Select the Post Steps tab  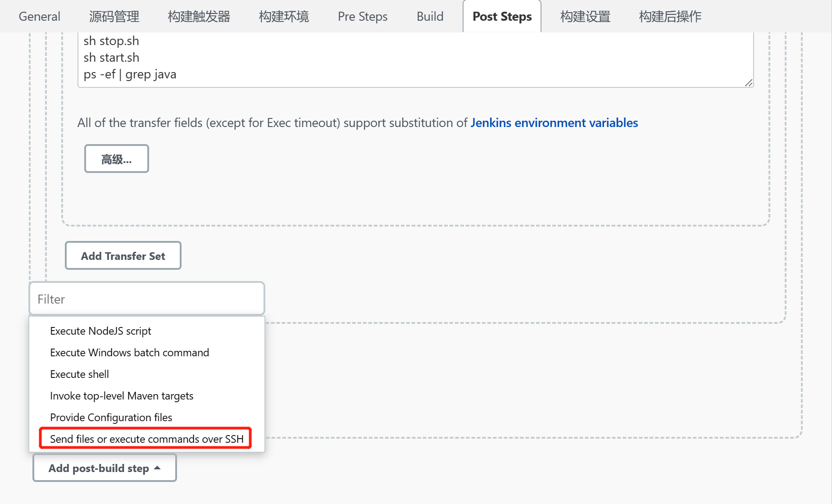click(501, 16)
